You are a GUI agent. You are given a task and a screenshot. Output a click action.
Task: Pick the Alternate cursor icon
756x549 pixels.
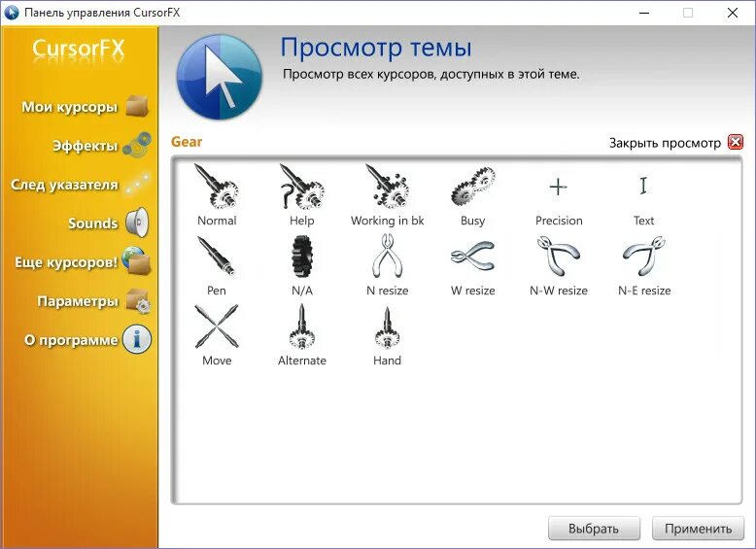pyautogui.click(x=302, y=326)
